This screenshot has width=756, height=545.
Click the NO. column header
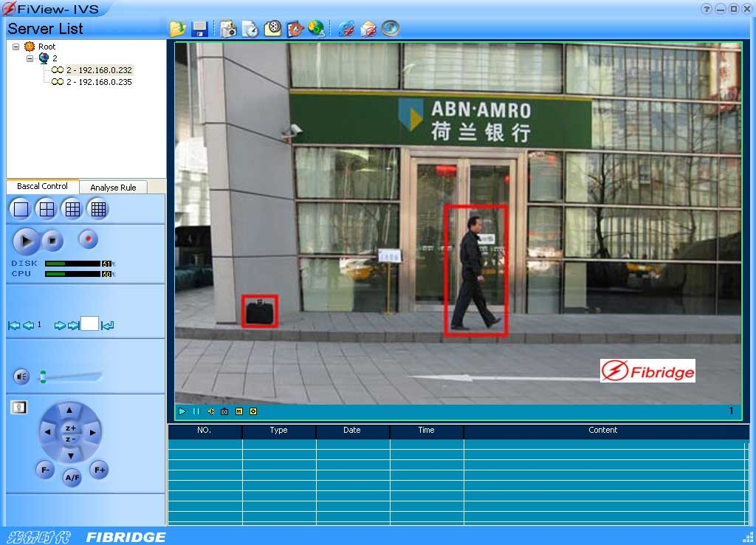205,431
